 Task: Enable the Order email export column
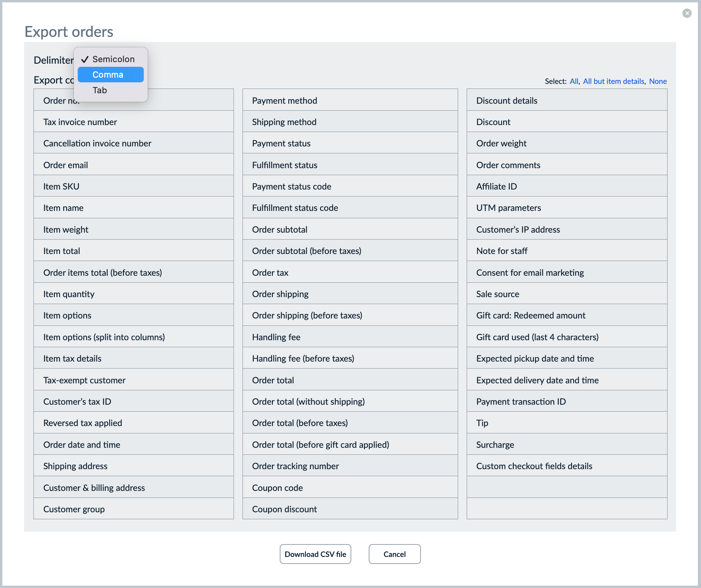133,165
